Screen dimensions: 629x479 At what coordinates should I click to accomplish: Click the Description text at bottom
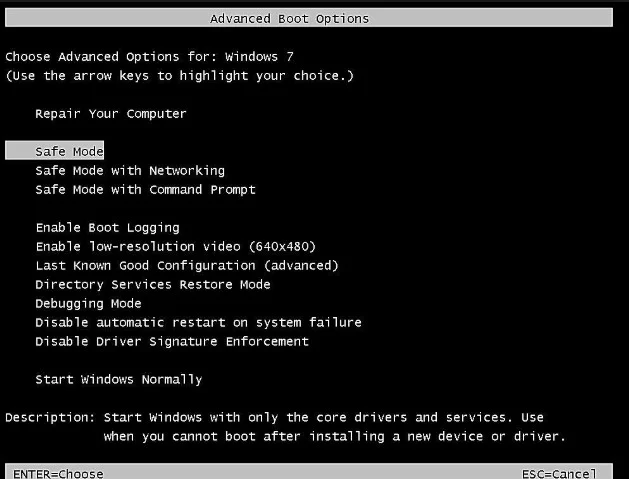(x=286, y=427)
